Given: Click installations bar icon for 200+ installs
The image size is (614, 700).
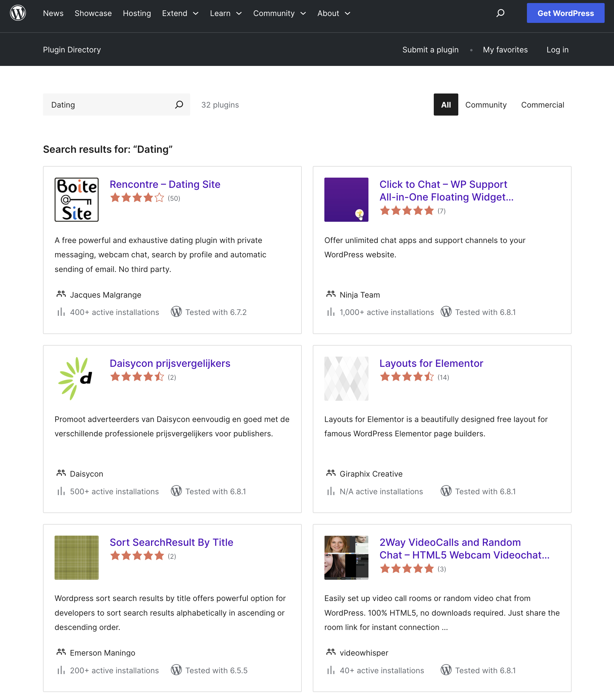Looking at the screenshot, I should 61,670.
